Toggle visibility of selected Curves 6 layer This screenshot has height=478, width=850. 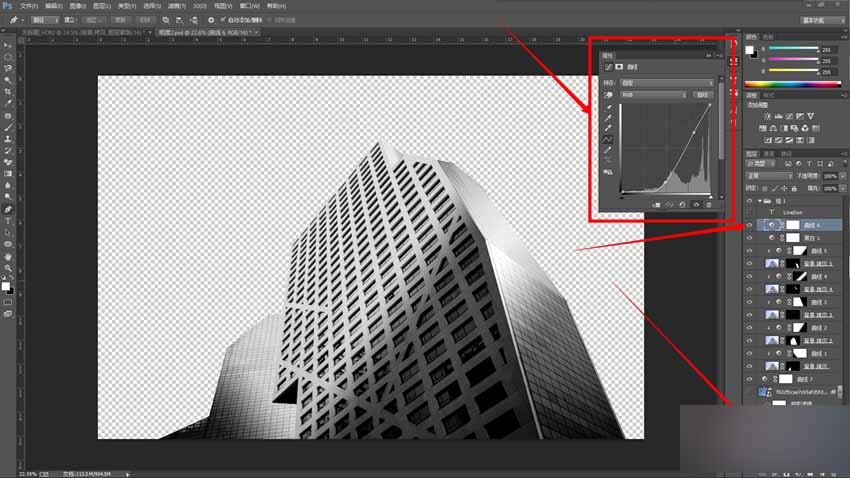(749, 225)
